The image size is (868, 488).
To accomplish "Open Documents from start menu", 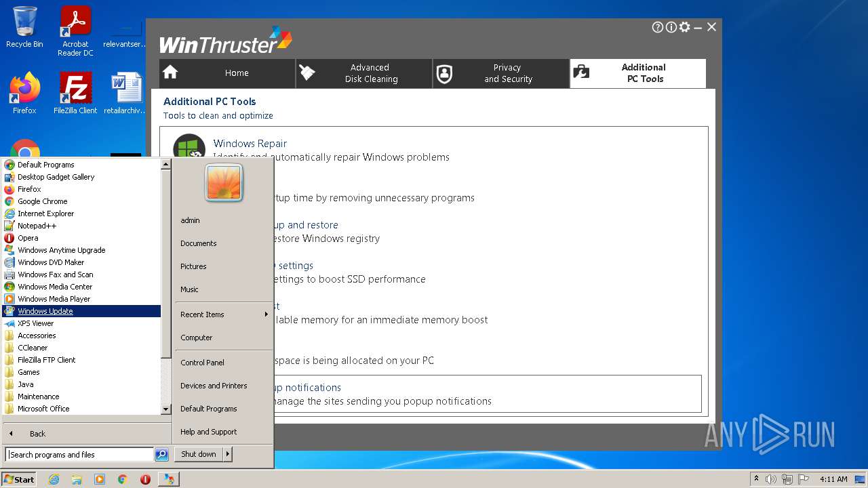I will coord(224,243).
